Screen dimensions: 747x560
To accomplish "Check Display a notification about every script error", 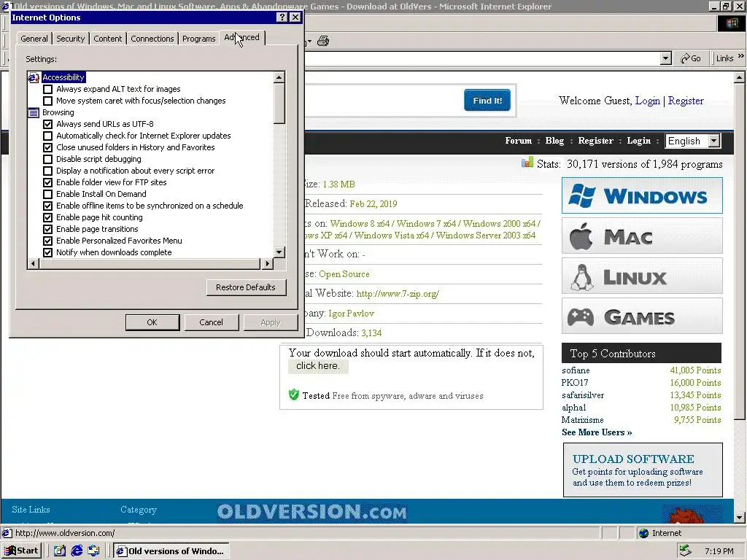I will pyautogui.click(x=47, y=171).
